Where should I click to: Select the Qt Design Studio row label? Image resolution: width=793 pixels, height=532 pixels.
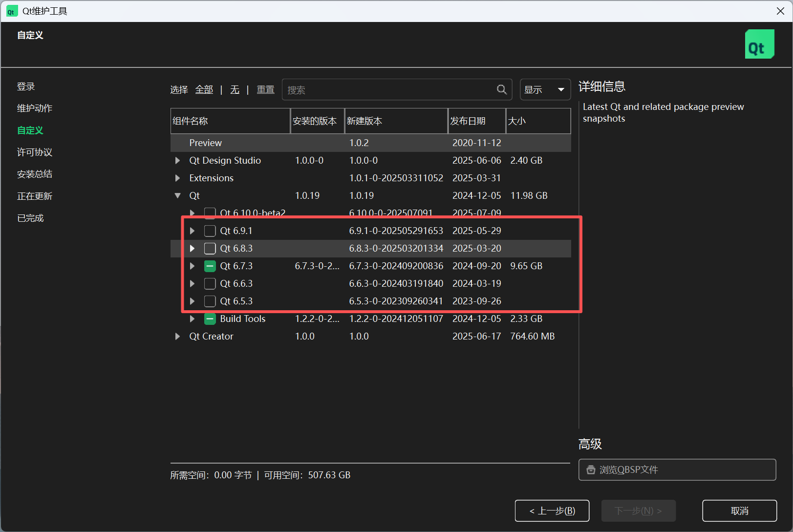click(x=225, y=160)
